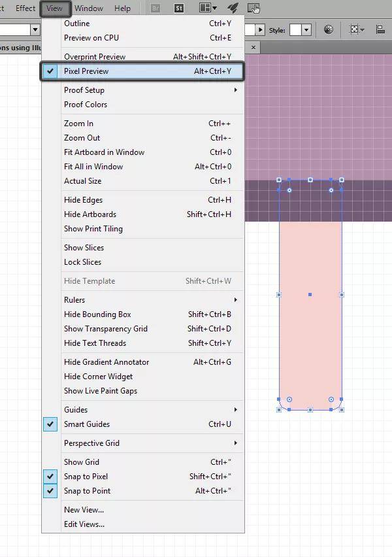Choose Show Print Tiling
This screenshot has height=557, width=392.
tap(142, 229)
